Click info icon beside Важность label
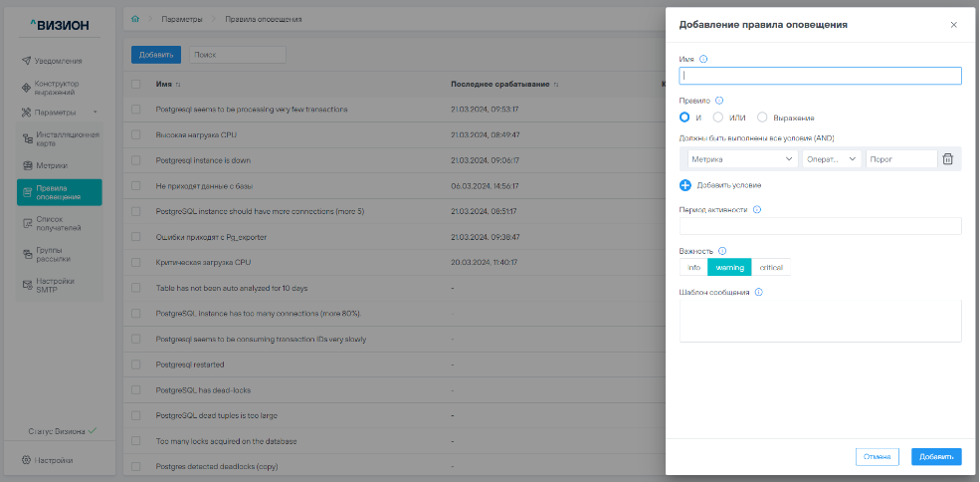Viewport: 980px width, 482px height. tap(722, 251)
